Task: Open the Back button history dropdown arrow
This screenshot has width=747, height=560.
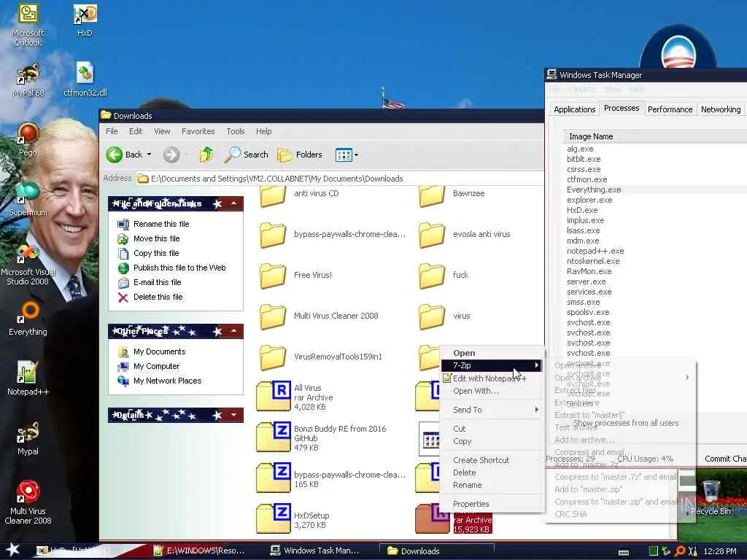Action: point(149,155)
